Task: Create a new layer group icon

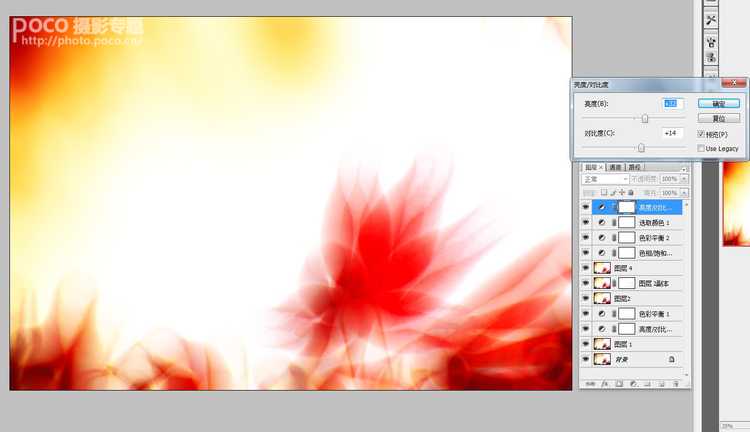Action: tap(648, 384)
